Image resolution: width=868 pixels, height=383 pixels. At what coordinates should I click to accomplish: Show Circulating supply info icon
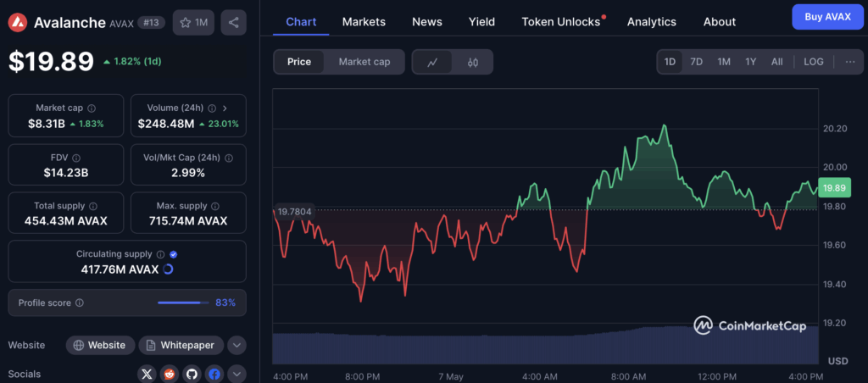[160, 254]
